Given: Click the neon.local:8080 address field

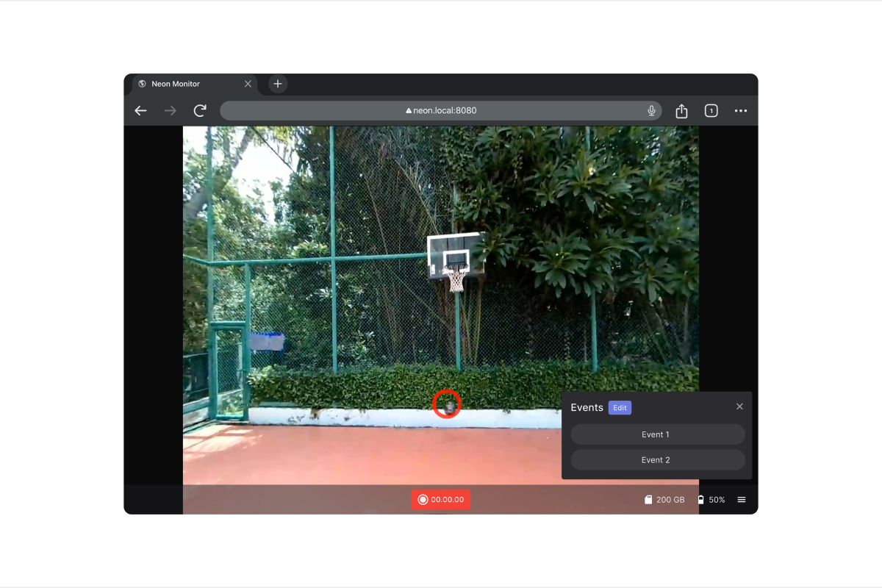Looking at the screenshot, I should 441,111.
